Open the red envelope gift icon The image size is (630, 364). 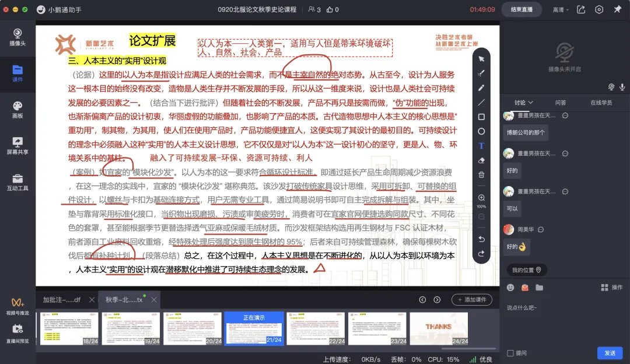[x=525, y=287]
